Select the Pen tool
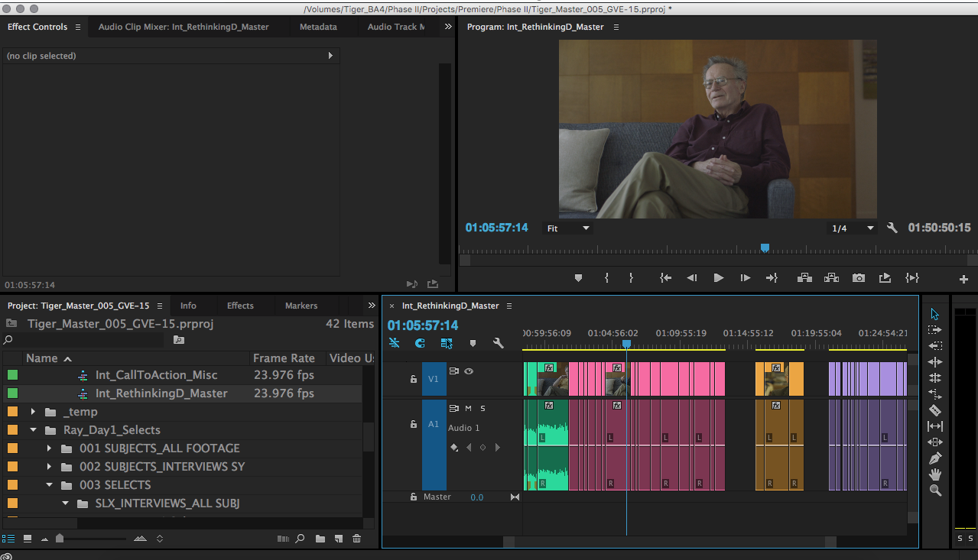 [934, 458]
